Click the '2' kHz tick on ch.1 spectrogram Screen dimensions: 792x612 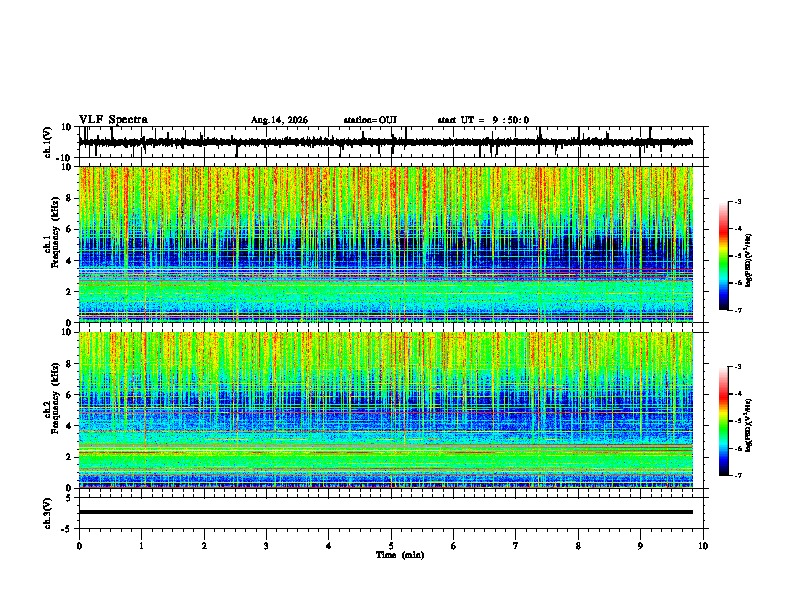69,292
